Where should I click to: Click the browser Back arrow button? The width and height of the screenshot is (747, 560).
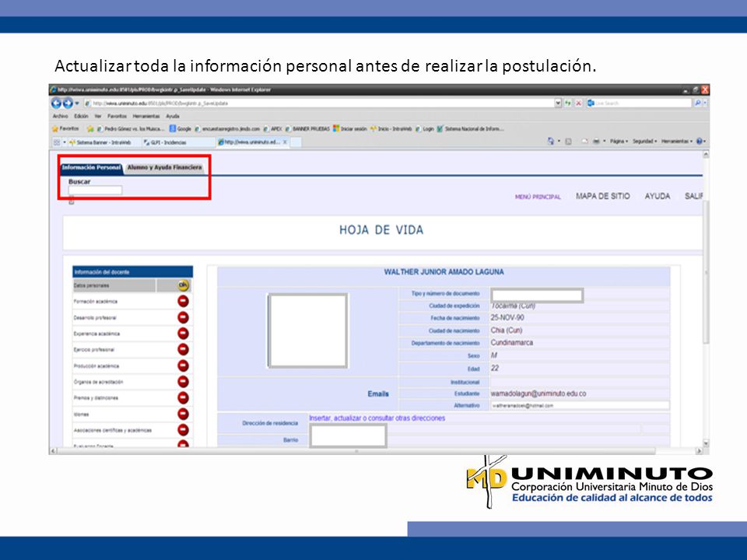point(56,103)
